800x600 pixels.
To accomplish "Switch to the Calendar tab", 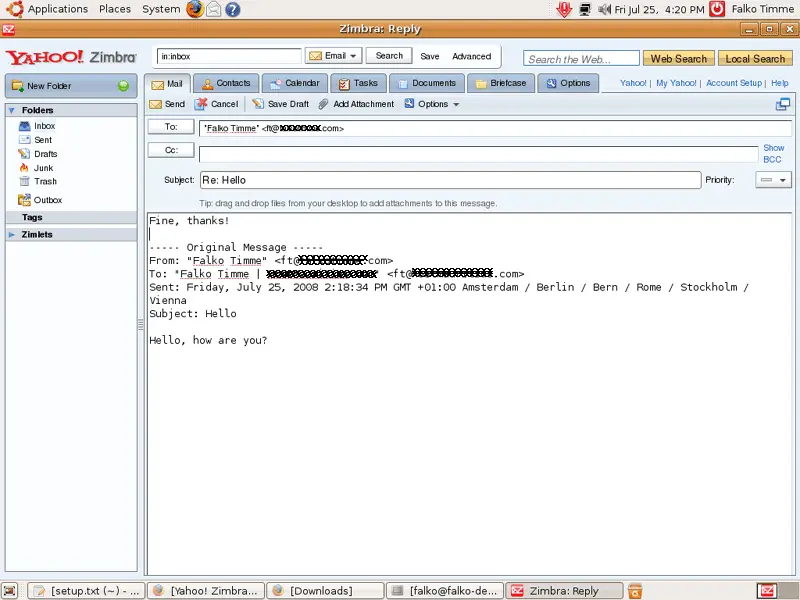I will (x=295, y=83).
